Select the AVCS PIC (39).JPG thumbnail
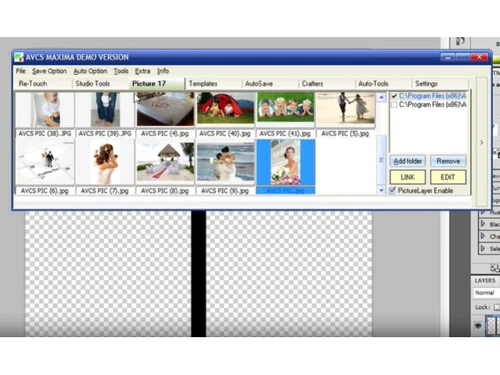This screenshot has height=375, width=500. click(105, 109)
